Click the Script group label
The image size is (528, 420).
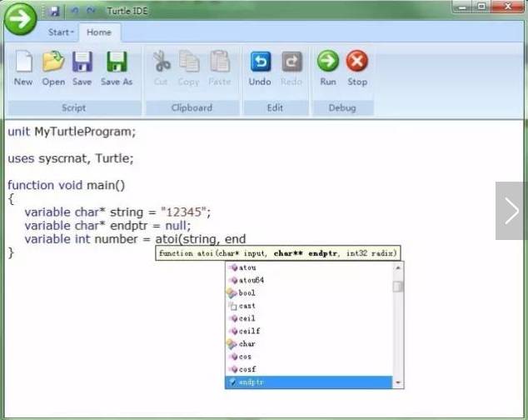74,107
